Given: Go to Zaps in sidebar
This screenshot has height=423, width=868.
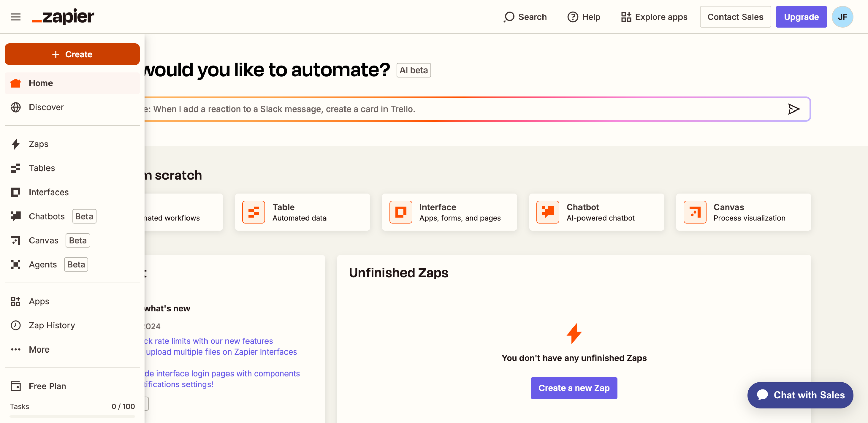Looking at the screenshot, I should pyautogui.click(x=39, y=144).
